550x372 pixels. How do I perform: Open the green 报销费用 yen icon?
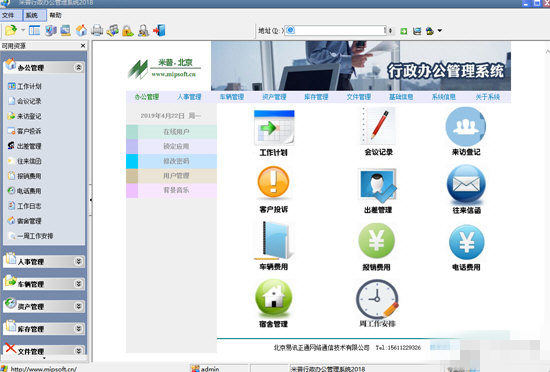(x=376, y=241)
